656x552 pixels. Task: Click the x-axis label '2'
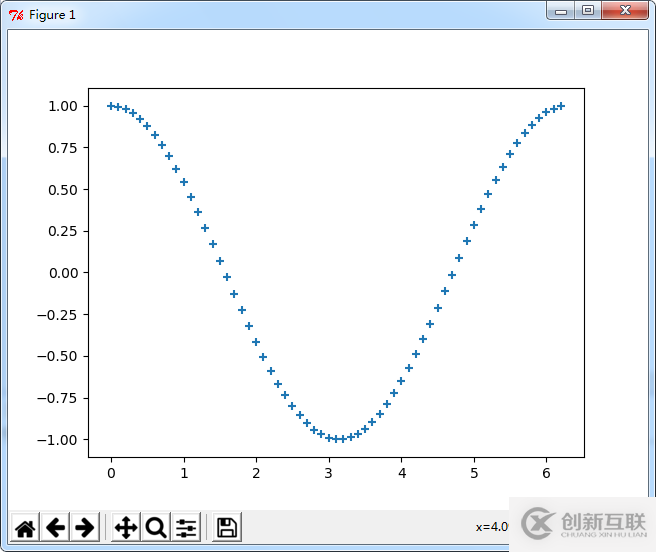click(x=256, y=473)
